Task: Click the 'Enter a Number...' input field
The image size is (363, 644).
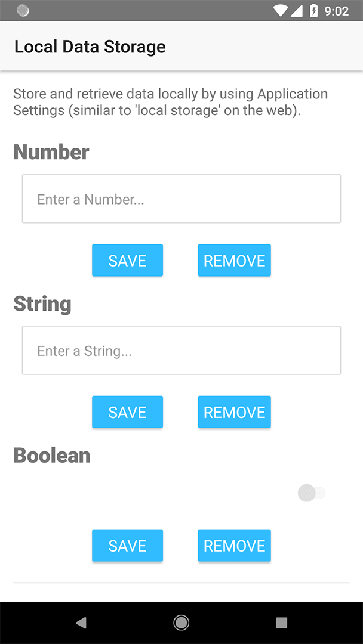Action: 181,199
